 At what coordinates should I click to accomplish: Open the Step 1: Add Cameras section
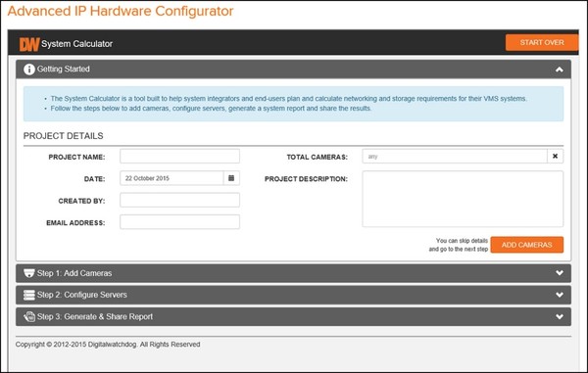click(293, 273)
